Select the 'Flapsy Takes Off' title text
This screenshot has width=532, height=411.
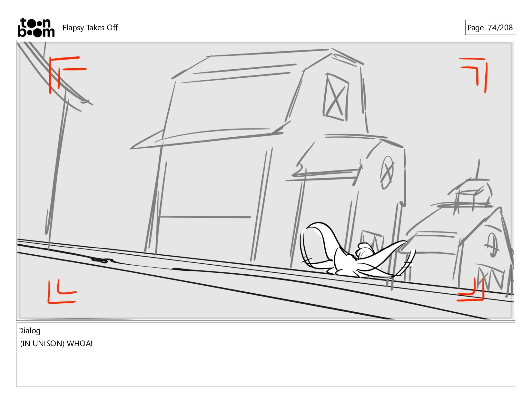90,28
